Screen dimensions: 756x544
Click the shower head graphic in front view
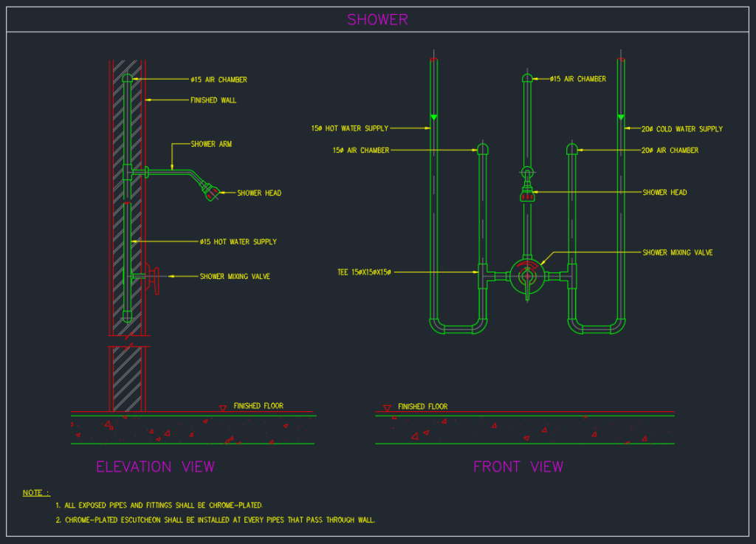(527, 193)
